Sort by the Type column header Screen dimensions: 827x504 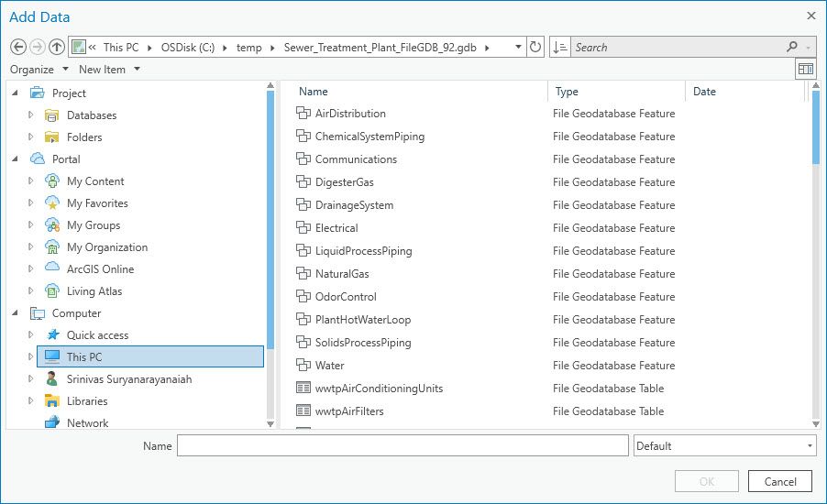[567, 92]
